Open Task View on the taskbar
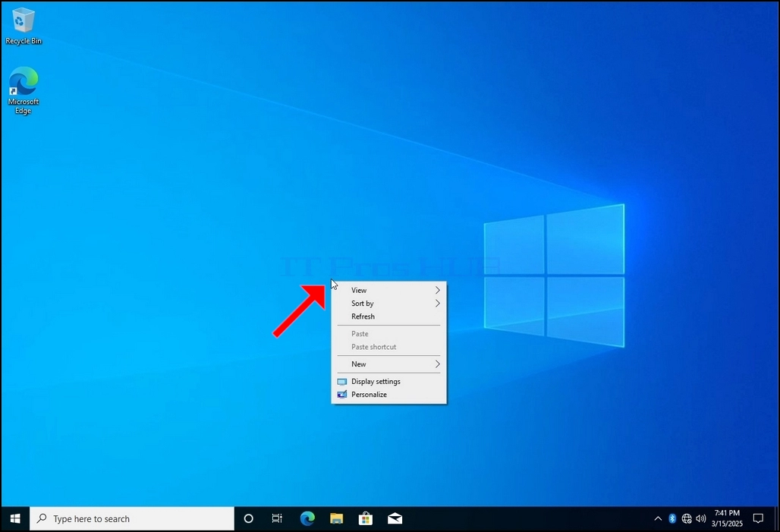Image resolution: width=780 pixels, height=532 pixels. point(277,518)
